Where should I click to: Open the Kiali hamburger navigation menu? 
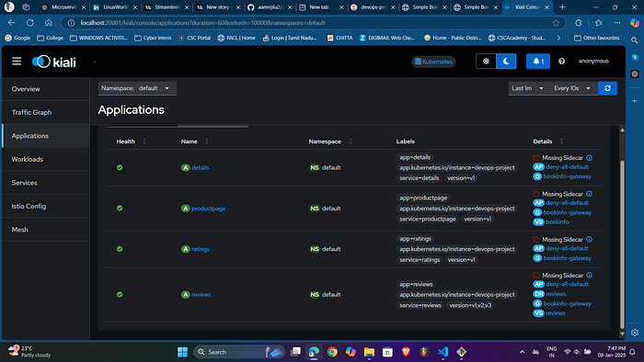tap(17, 61)
